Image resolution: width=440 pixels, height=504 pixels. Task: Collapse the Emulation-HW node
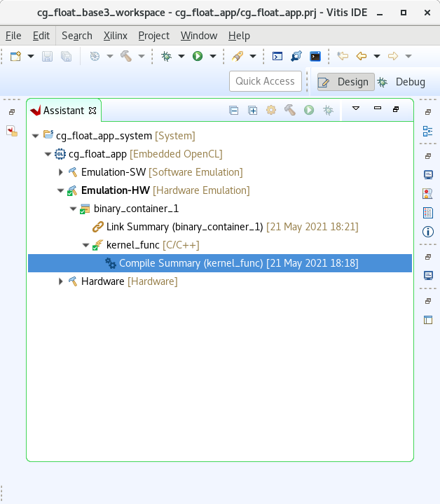tap(60, 190)
